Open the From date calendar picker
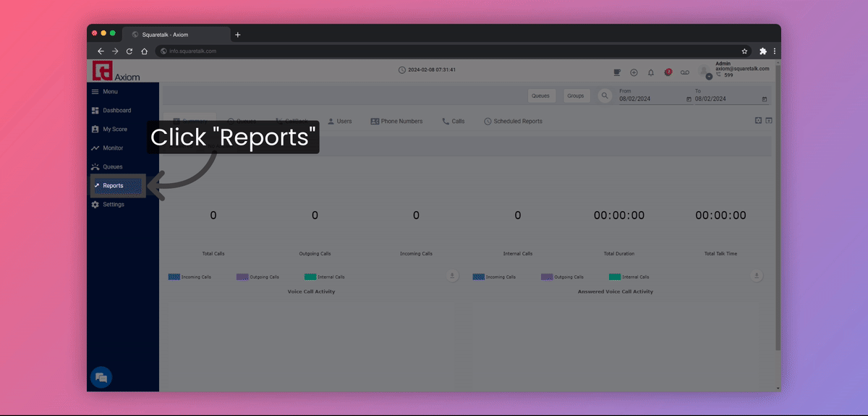Image resolution: width=868 pixels, height=416 pixels. coord(689,99)
